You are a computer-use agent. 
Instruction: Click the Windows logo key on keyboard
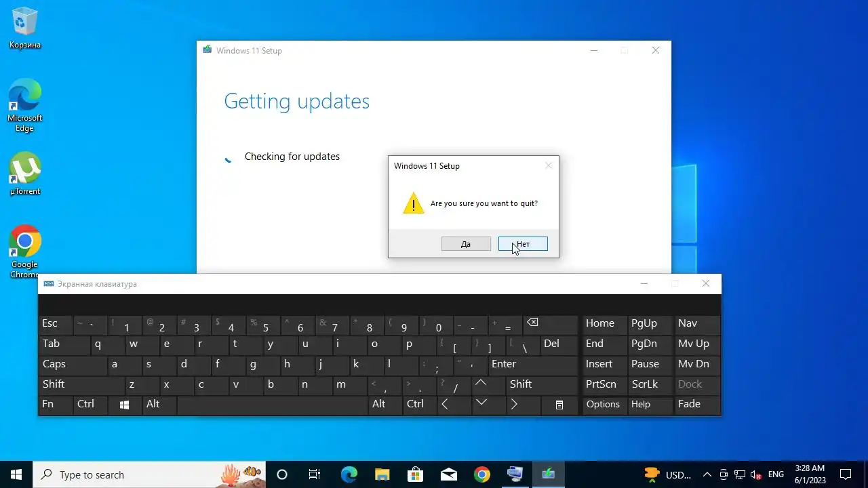(x=125, y=405)
